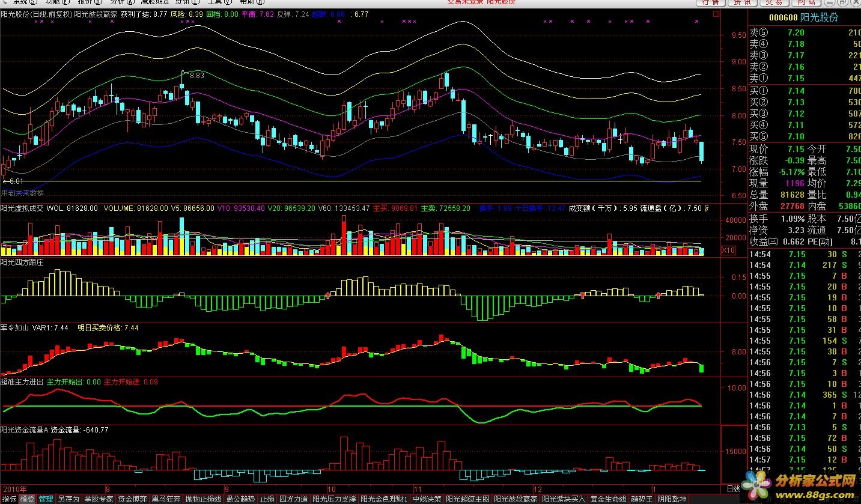Open the 指标 indicator tab
This screenshot has width=861, height=504.
(9, 499)
